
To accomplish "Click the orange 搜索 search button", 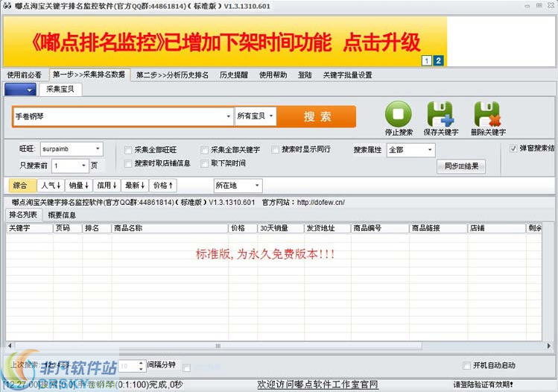I will 317,116.
